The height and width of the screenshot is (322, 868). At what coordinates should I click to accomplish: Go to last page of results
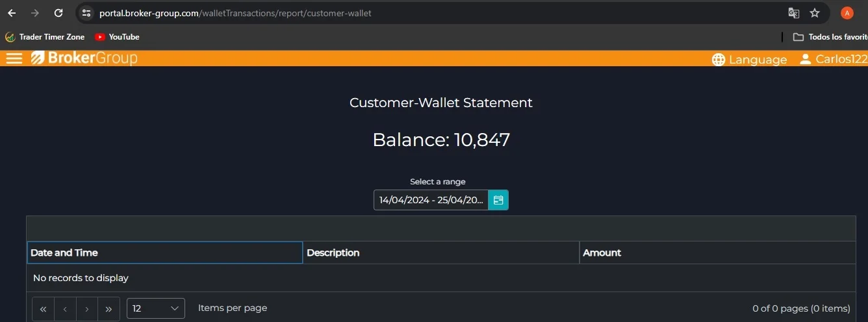(108, 309)
